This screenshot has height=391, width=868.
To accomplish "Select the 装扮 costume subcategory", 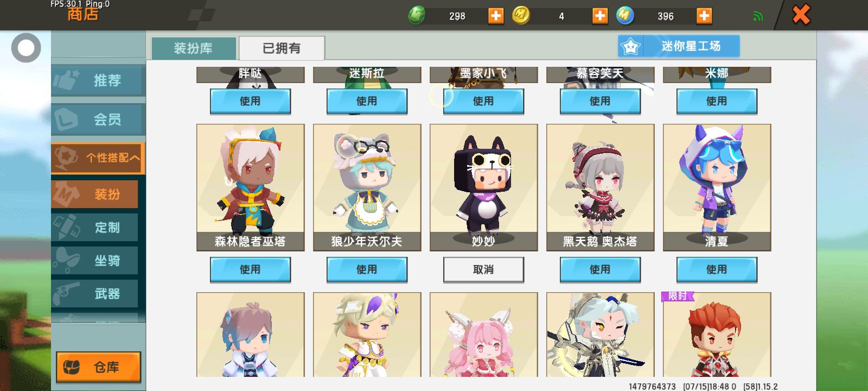I will pos(95,194).
